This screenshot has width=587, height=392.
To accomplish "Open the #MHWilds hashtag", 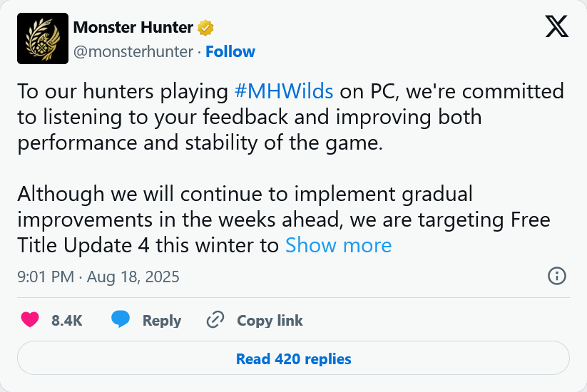I will click(x=284, y=91).
